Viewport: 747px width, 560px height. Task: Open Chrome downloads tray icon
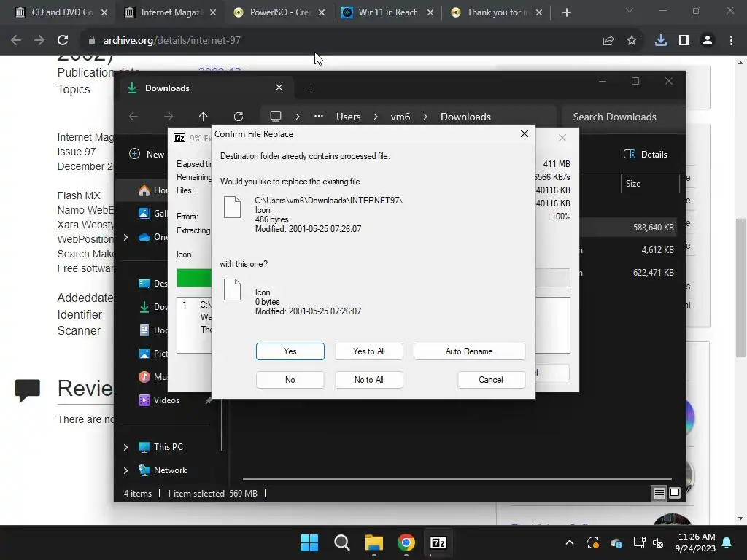click(x=661, y=41)
